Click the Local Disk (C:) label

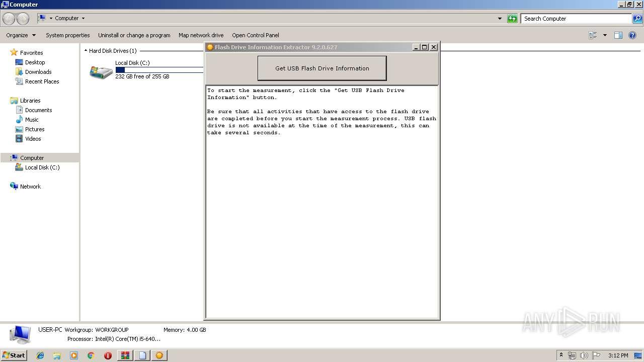(x=132, y=63)
